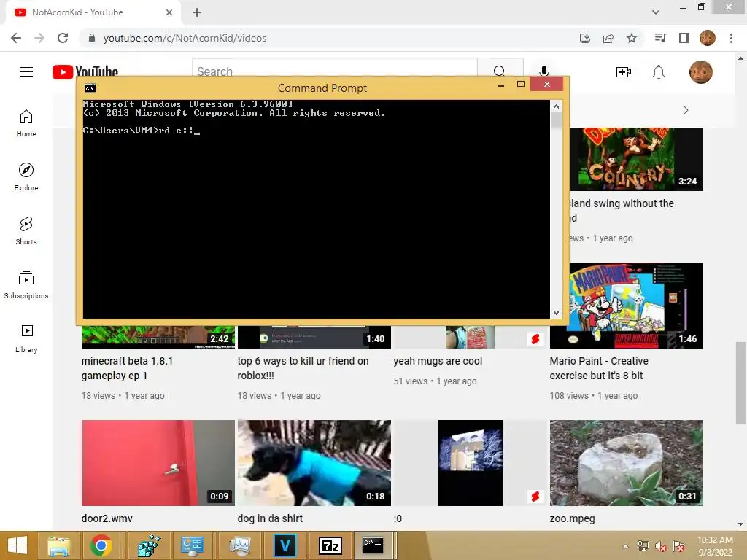Click the Donkey Kong Country video thumbnail
The height and width of the screenshot is (560, 747).
(636, 159)
